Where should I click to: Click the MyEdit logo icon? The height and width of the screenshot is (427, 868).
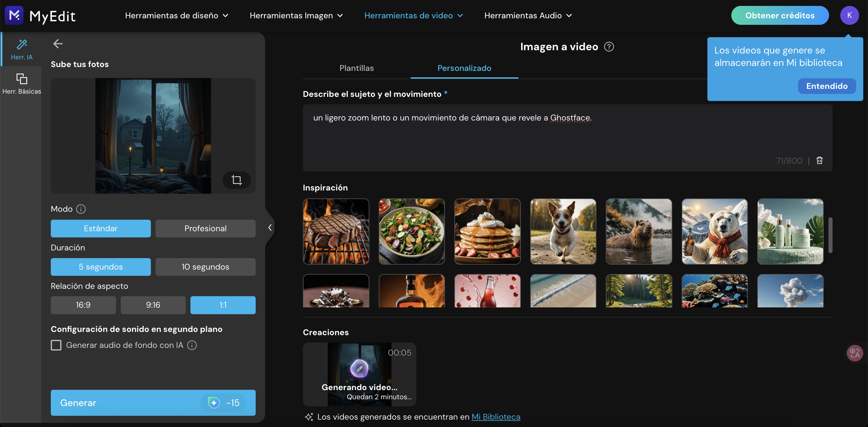pos(14,15)
